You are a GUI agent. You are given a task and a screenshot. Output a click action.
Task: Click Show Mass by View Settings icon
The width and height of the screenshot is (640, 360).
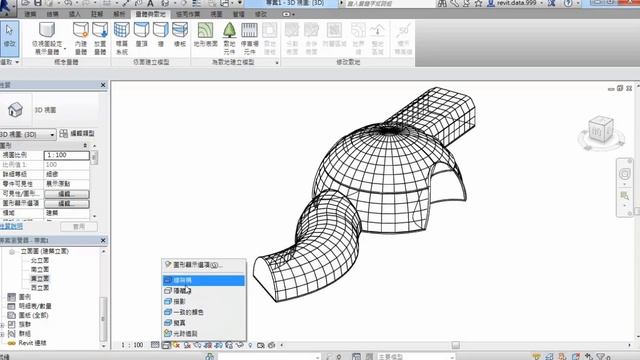click(47, 30)
